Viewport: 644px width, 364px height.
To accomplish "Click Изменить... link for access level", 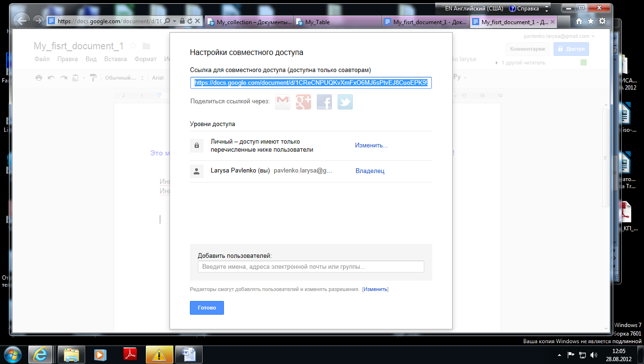I will coord(371,146).
